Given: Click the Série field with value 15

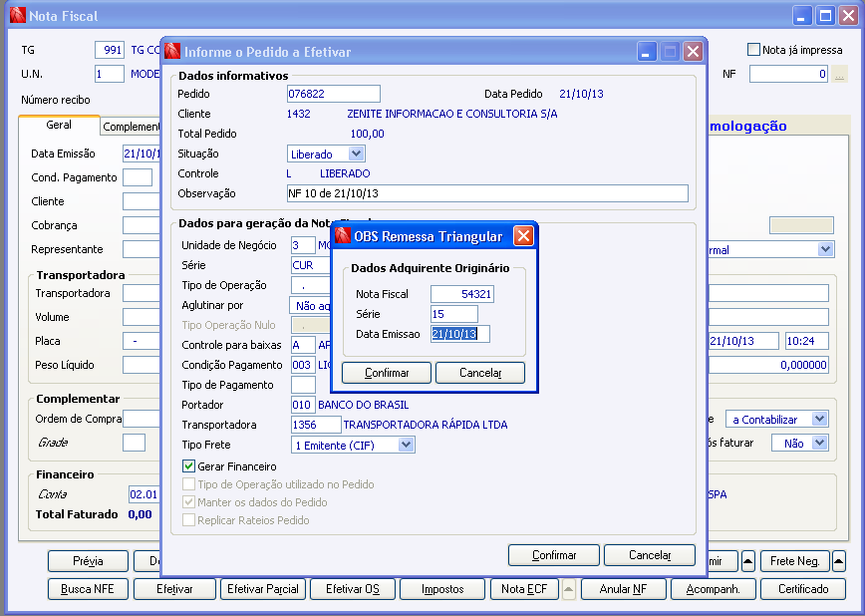Looking at the screenshot, I should [x=454, y=314].
